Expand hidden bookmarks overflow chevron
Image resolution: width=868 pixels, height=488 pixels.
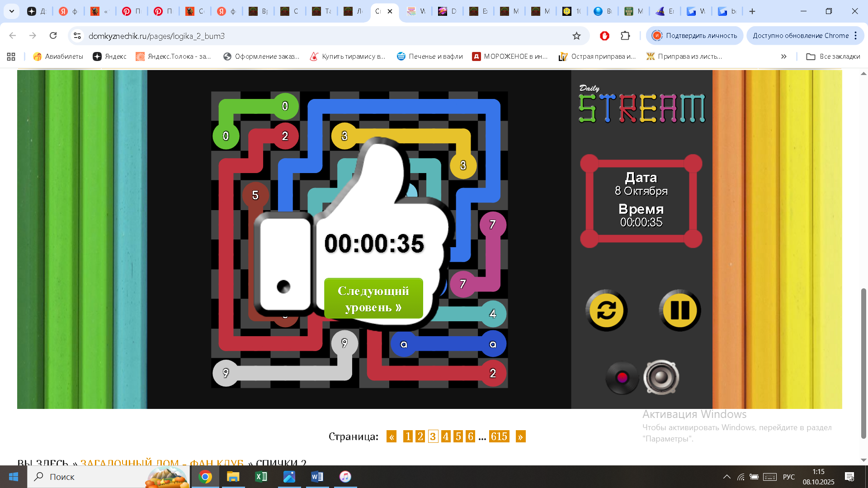pos(783,56)
